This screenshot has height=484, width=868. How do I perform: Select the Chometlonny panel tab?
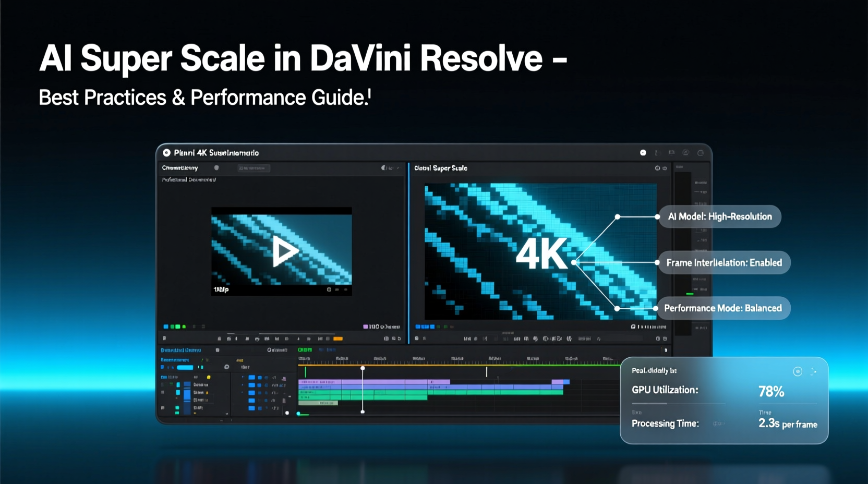tap(180, 168)
